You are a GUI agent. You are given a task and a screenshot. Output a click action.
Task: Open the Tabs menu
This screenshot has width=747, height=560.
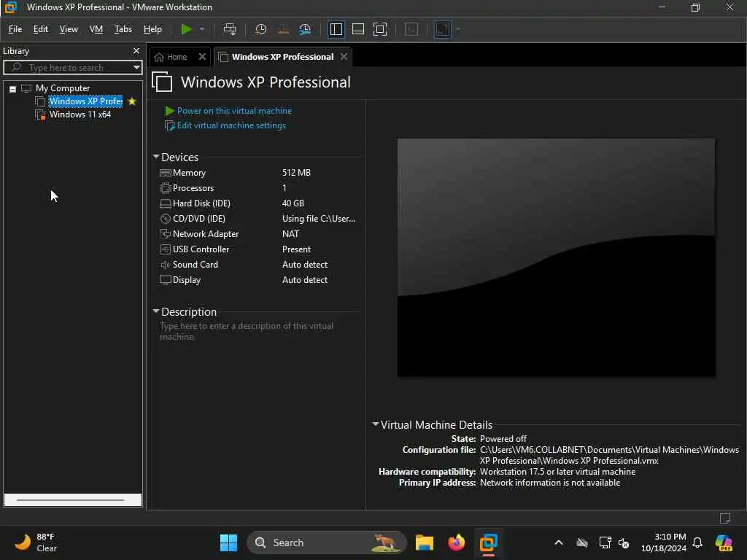click(x=123, y=29)
